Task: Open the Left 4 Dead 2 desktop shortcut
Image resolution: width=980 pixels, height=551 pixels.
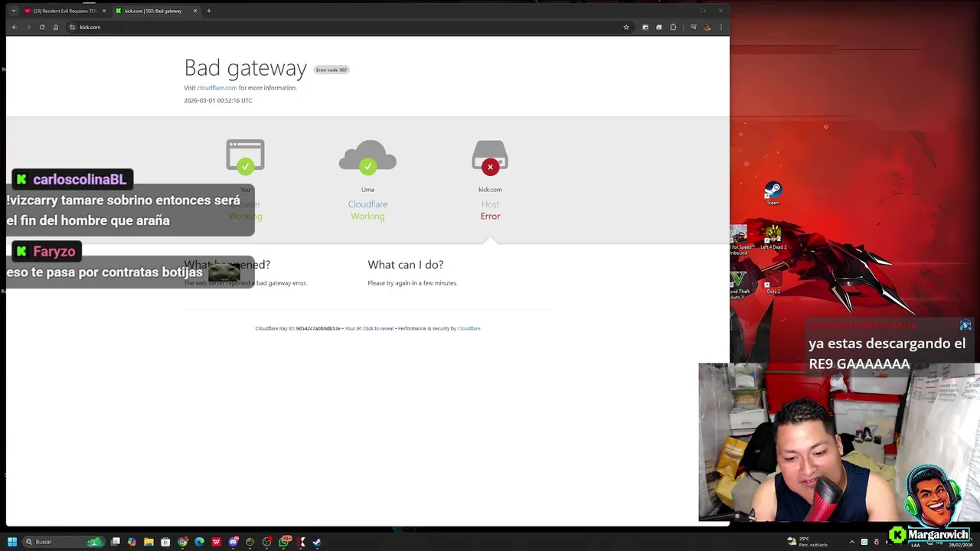Action: tap(773, 237)
